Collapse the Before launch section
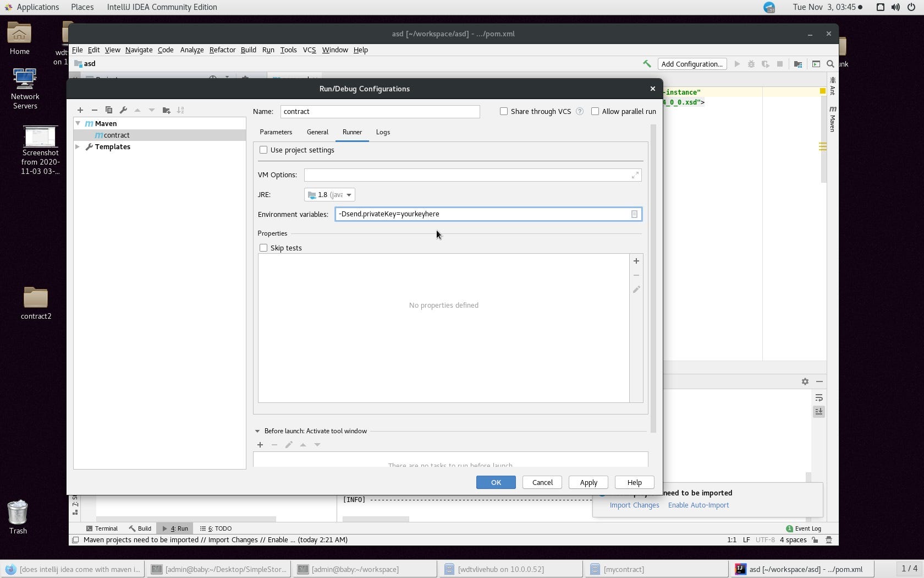This screenshot has width=924, height=578. tap(257, 431)
